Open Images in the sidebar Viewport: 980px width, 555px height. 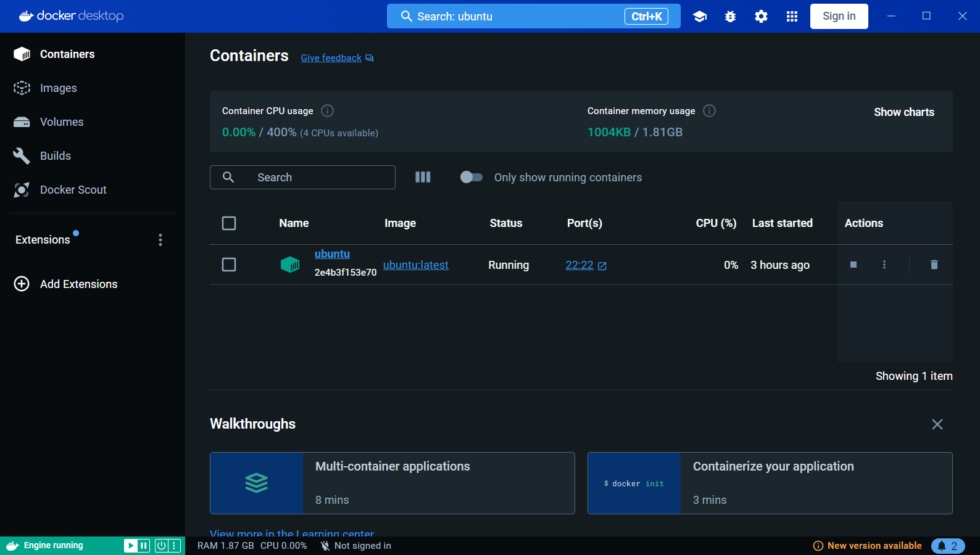pos(93,88)
